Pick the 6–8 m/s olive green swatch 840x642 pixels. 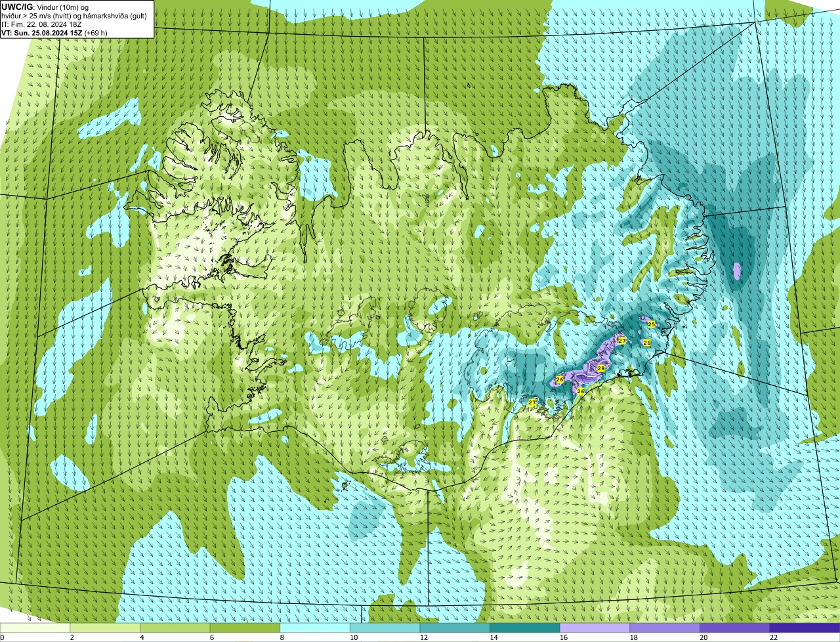pos(245,628)
